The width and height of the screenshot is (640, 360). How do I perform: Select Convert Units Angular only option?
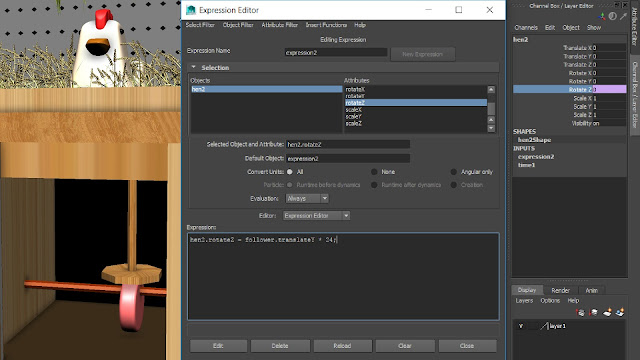[x=453, y=172]
